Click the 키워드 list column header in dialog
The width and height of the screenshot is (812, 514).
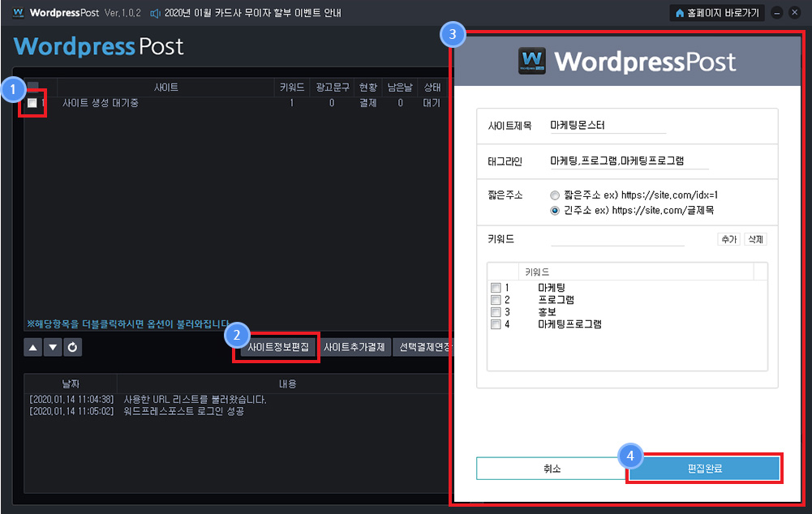636,272
